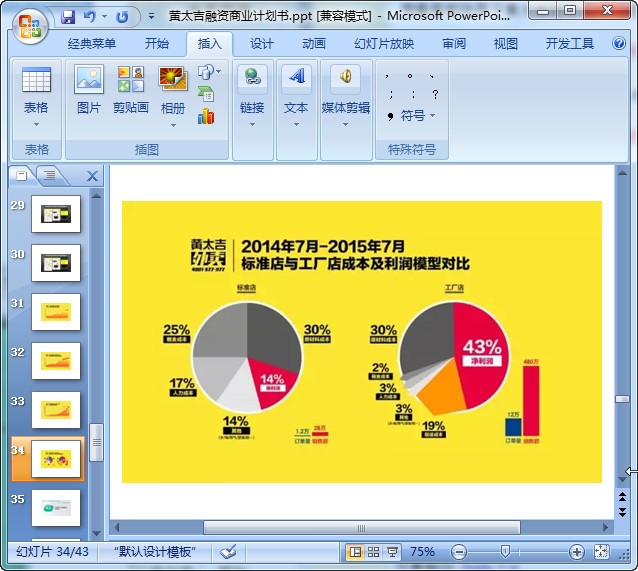Select slide 30 thumbnail
Viewport: 638px width, 571px height.
click(x=56, y=263)
